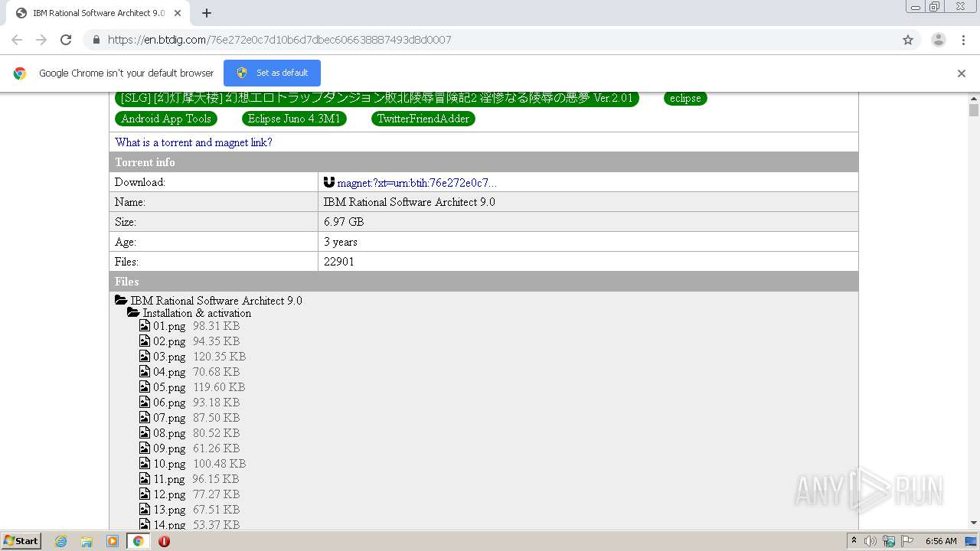Select the 6.97 GB size value
This screenshot has height=551, width=980.
[x=344, y=222]
